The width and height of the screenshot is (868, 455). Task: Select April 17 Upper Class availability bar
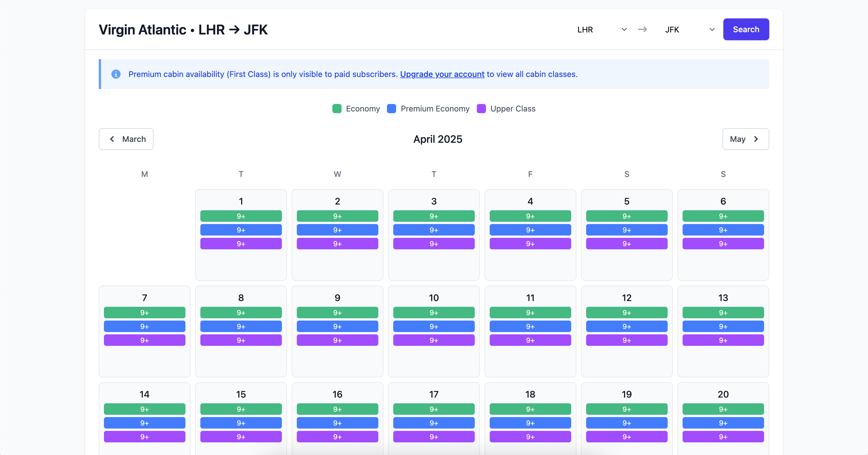(x=434, y=437)
